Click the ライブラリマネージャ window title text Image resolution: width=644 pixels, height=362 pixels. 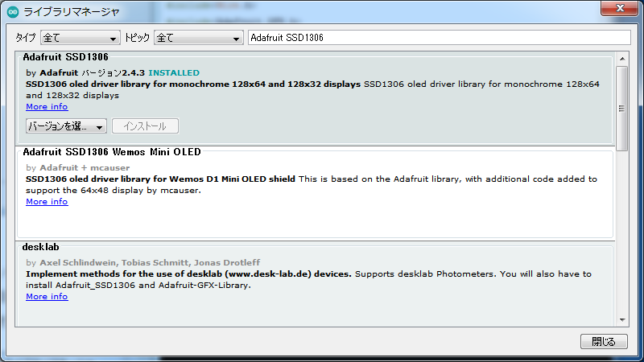pyautogui.click(x=72, y=12)
